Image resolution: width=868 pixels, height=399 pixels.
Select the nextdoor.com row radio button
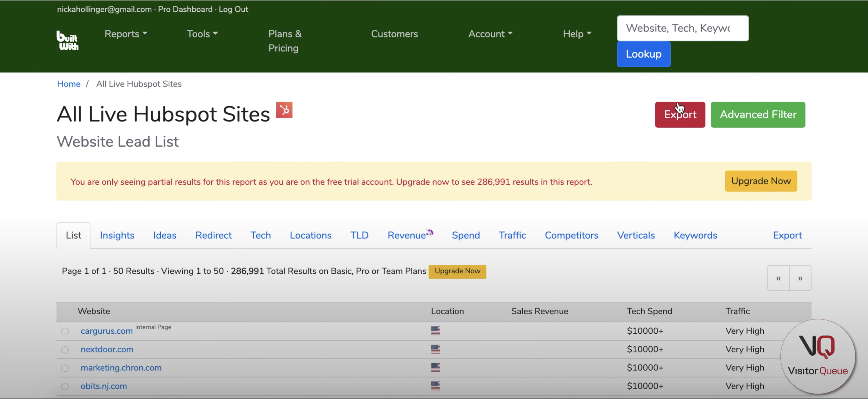pos(65,350)
